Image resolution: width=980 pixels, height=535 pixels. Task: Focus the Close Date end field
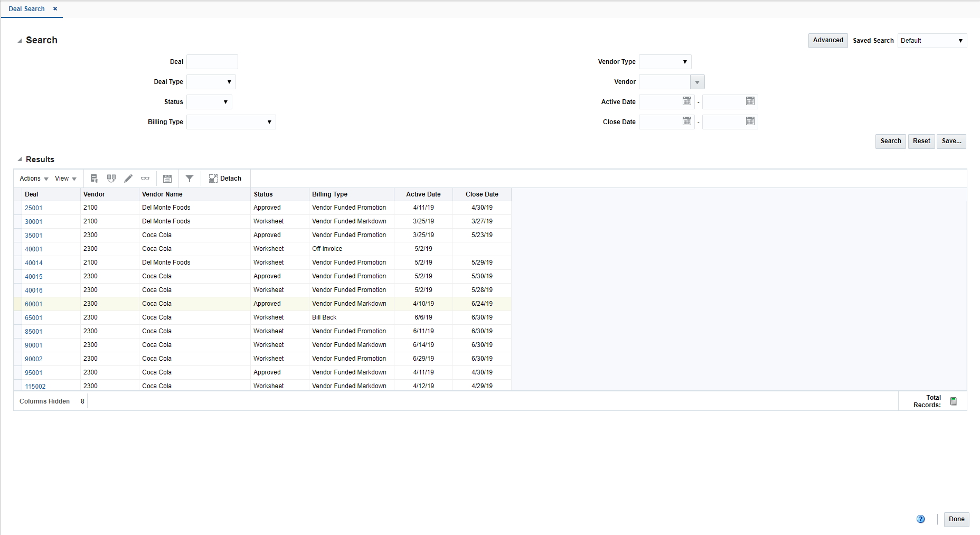(724, 122)
